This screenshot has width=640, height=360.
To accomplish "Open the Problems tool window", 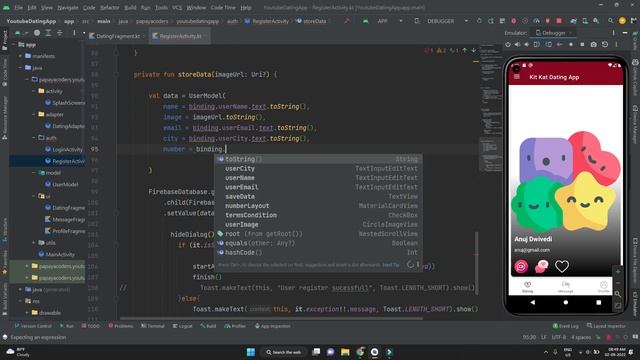I will tap(121, 326).
